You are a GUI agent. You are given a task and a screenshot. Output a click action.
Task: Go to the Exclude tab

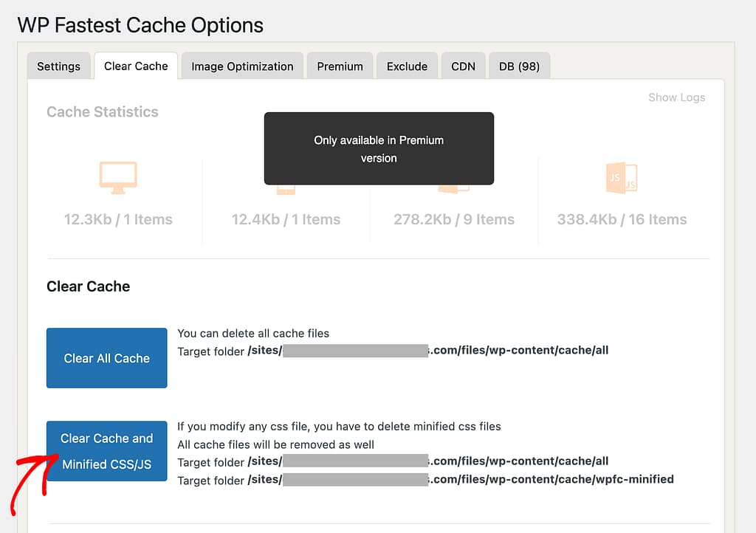click(x=407, y=66)
